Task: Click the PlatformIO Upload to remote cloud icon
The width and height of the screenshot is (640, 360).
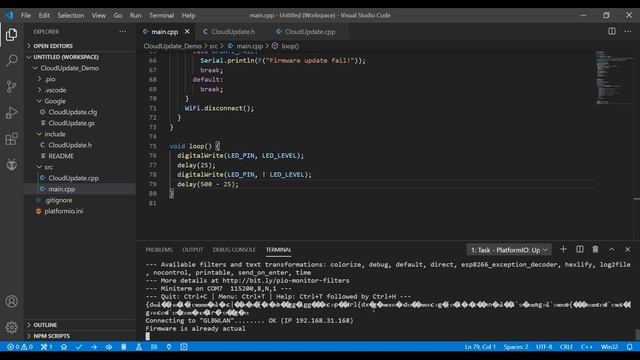Action: point(109,347)
